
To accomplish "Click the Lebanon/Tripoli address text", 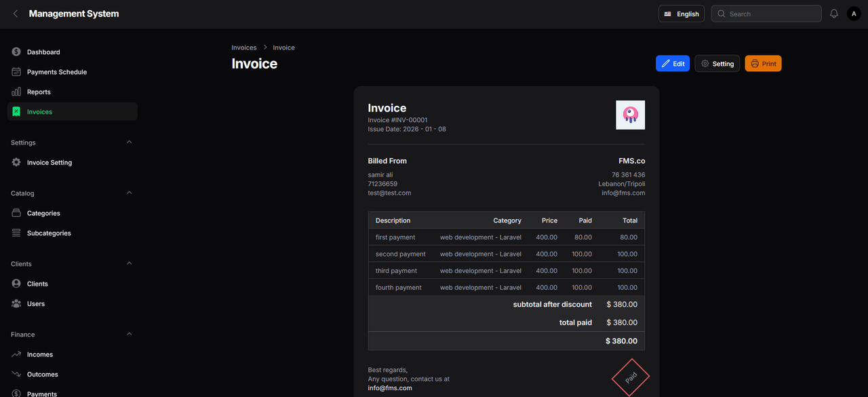I will [x=622, y=184].
